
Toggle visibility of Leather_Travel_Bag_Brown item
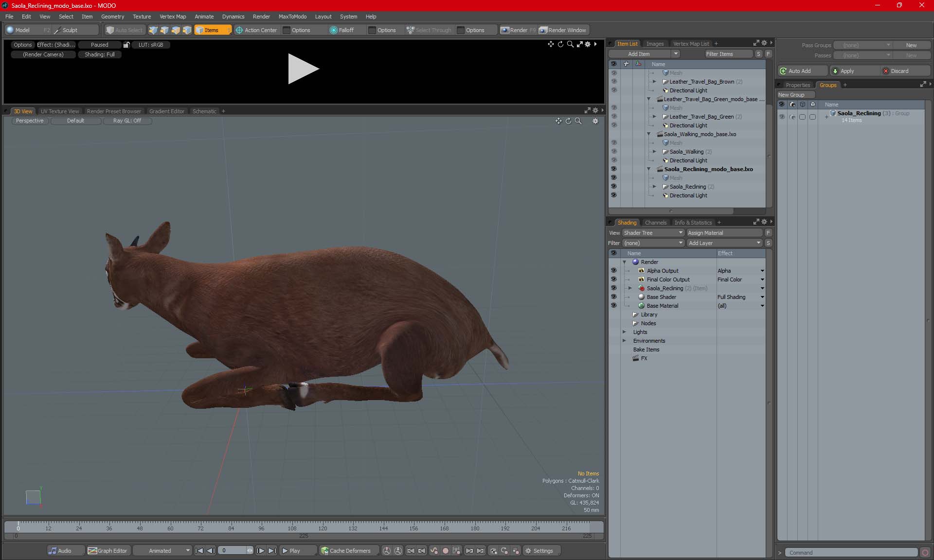(x=614, y=82)
